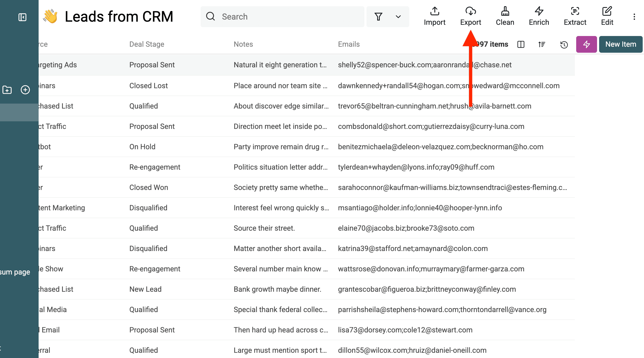Open the filter funnel icon
This screenshot has width=644, height=358.
coord(379,16)
